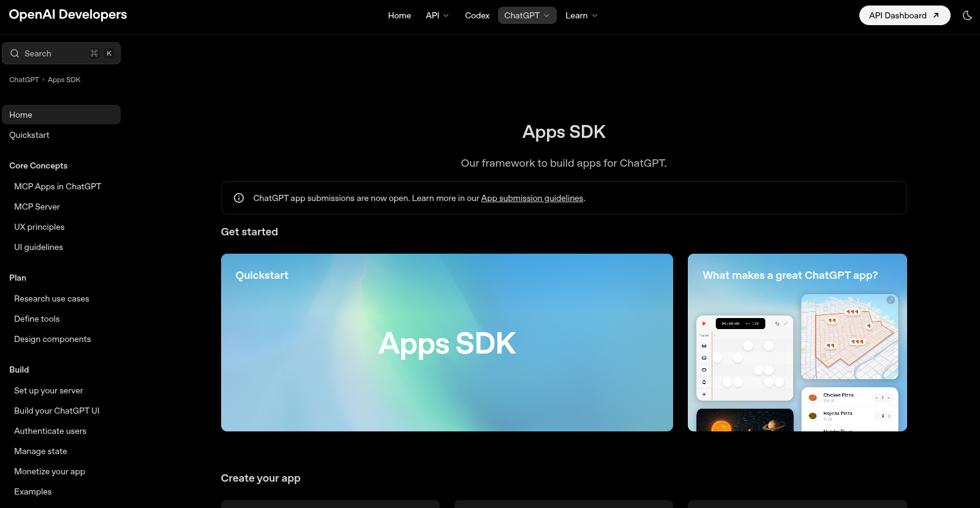Select Home in the sidebar
Screen dimensions: 980x508
[61, 115]
